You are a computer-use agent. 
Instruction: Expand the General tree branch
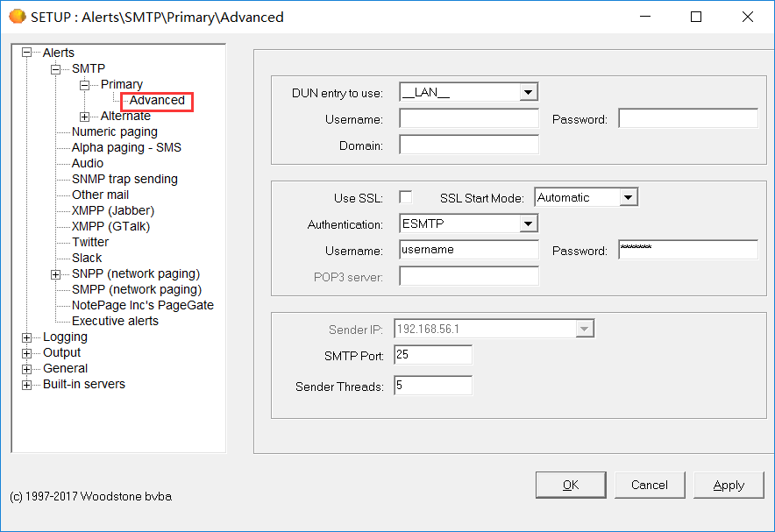26,368
